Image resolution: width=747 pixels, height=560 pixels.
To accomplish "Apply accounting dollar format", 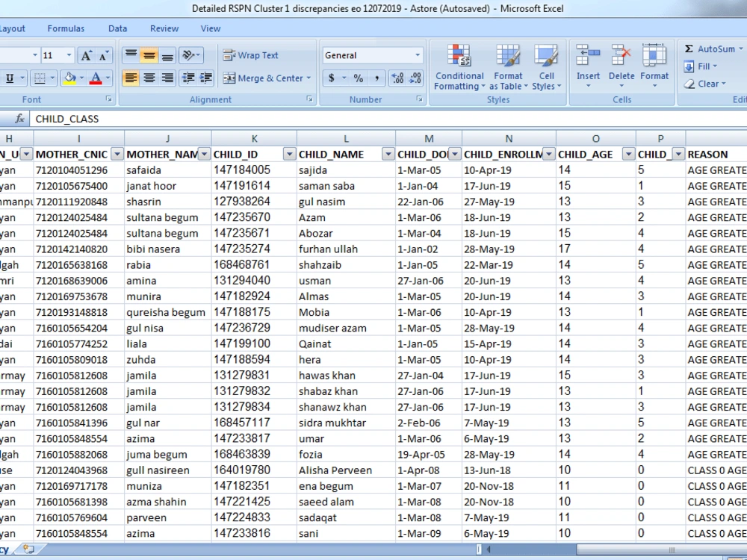I will 331,78.
